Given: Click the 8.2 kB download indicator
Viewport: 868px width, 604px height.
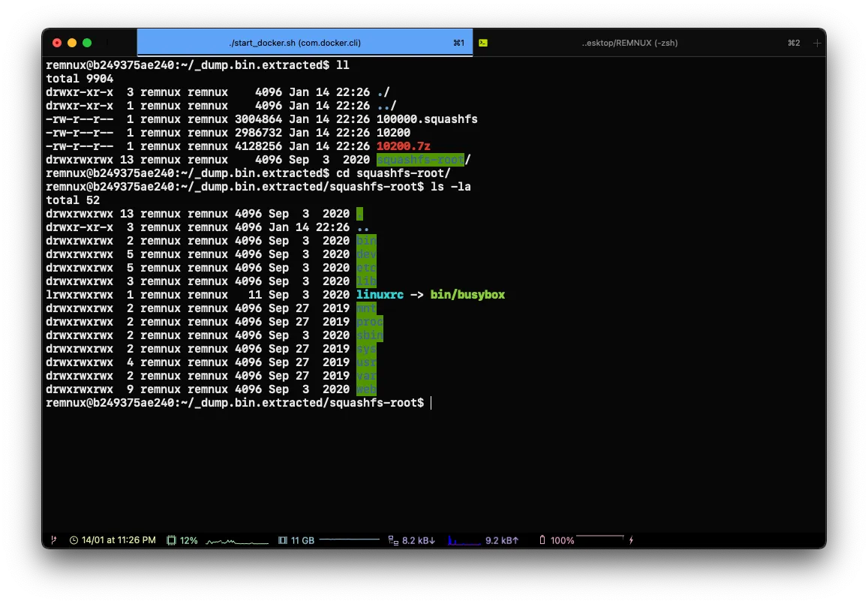Looking at the screenshot, I should [x=419, y=540].
